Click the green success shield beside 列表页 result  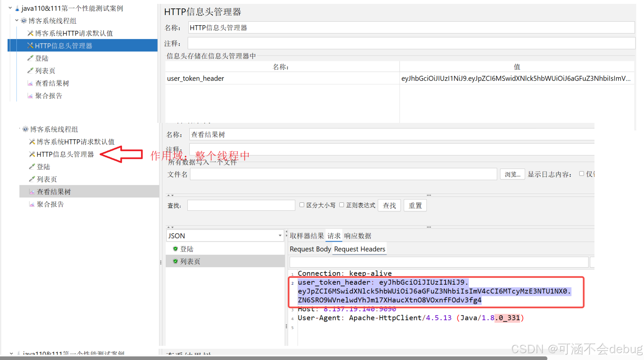(x=175, y=261)
